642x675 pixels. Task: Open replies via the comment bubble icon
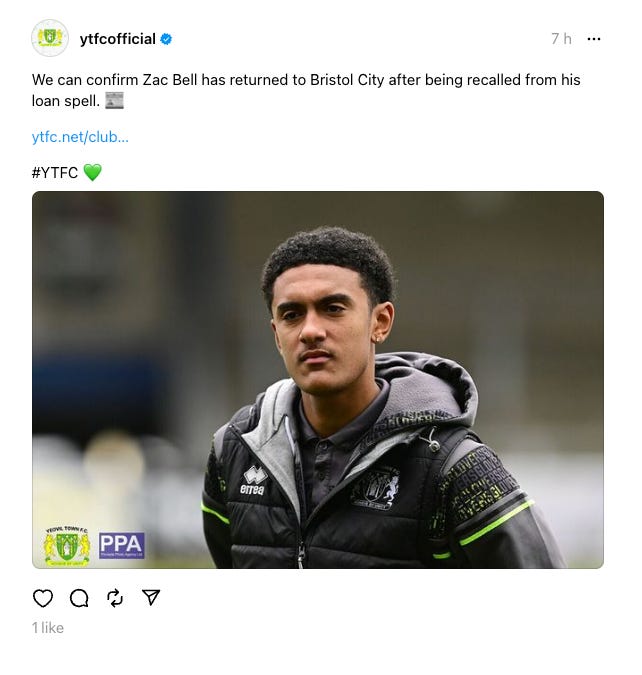coord(79,598)
